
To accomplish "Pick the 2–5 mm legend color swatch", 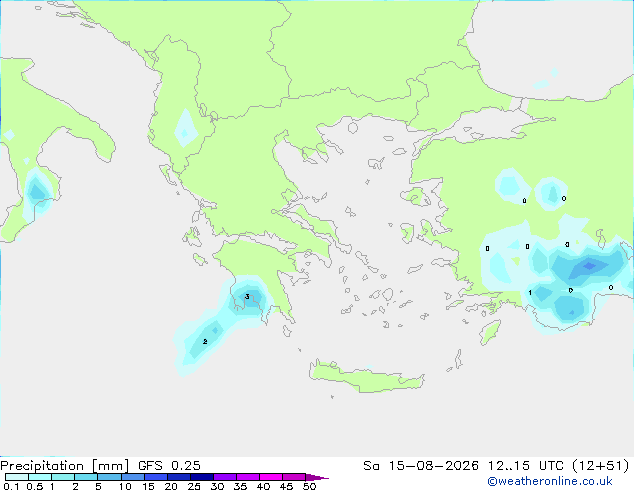I will pyautogui.click(x=86, y=477).
